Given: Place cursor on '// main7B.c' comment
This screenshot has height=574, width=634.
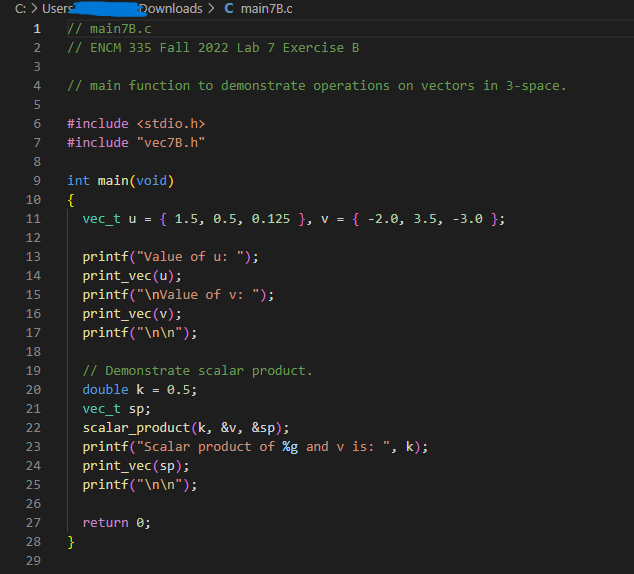Looking at the screenshot, I should (109, 29).
